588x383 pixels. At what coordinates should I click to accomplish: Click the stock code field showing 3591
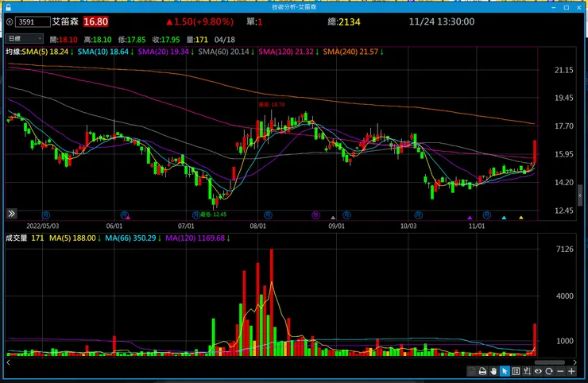(x=33, y=21)
